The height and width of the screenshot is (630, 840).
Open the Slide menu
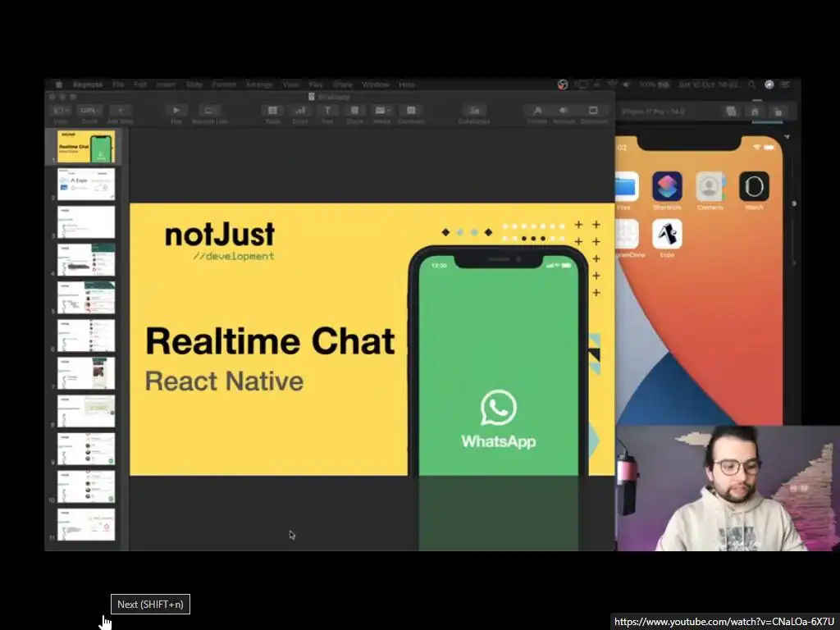coord(194,84)
